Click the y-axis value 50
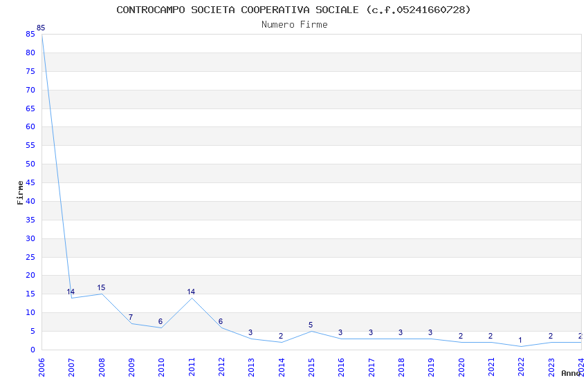 [30, 164]
